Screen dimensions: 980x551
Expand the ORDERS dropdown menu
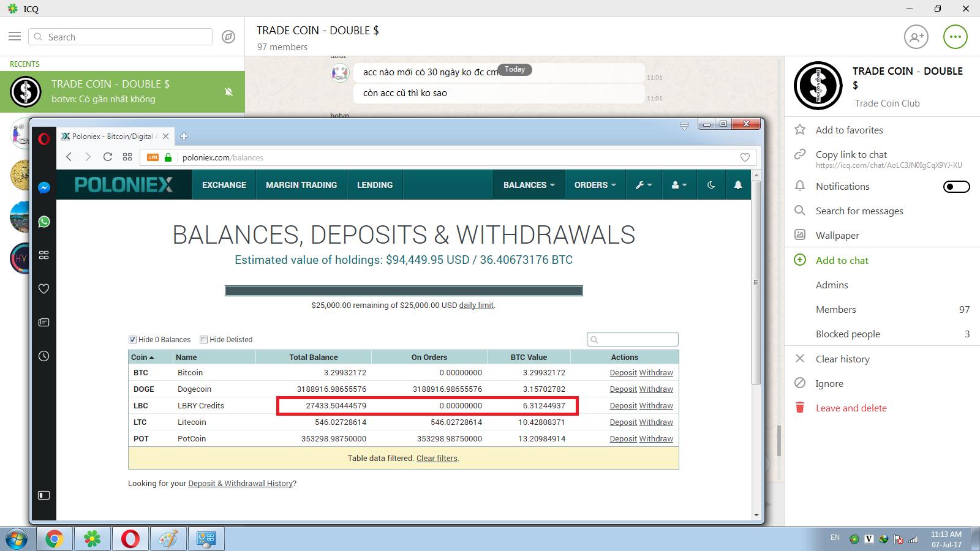pyautogui.click(x=595, y=185)
